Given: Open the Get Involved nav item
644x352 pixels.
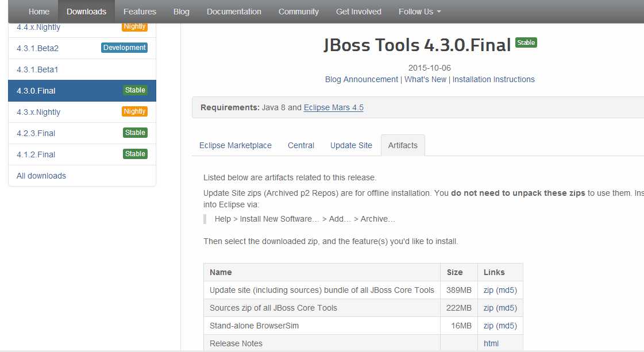Looking at the screenshot, I should [358, 11].
